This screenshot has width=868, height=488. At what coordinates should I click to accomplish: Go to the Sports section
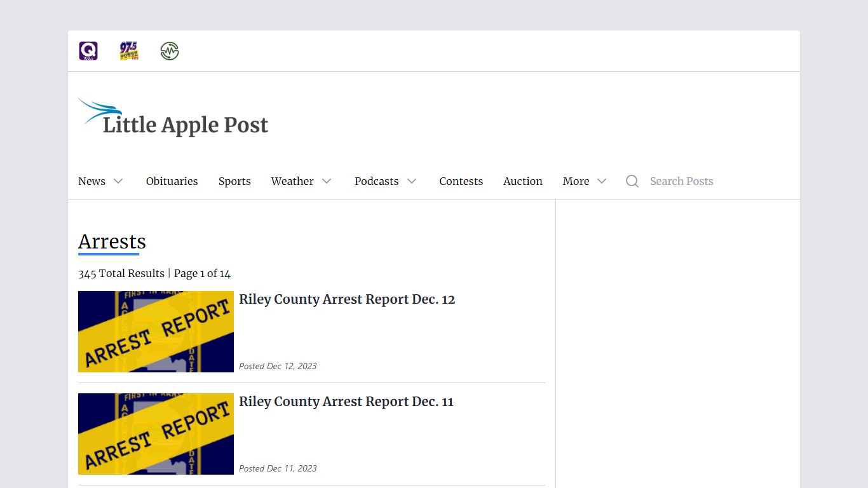[x=234, y=181]
